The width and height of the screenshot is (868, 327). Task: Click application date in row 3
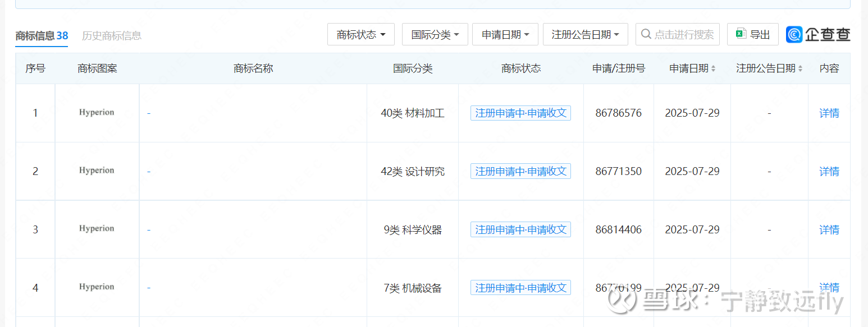(x=692, y=229)
